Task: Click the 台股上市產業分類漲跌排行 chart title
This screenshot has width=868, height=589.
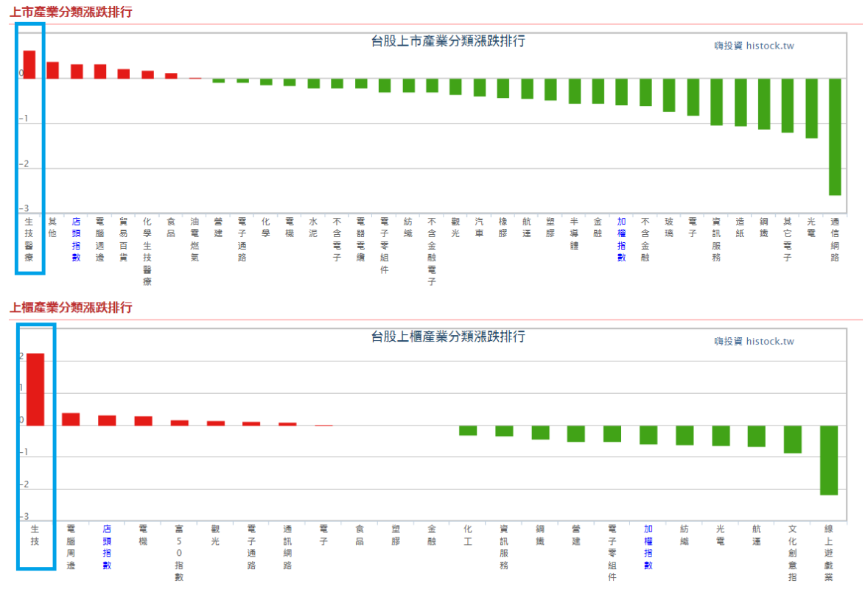Action: [448, 41]
